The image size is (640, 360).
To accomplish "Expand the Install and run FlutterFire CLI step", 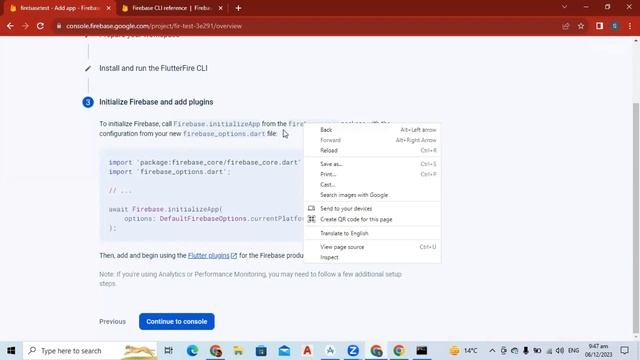I will [153, 68].
